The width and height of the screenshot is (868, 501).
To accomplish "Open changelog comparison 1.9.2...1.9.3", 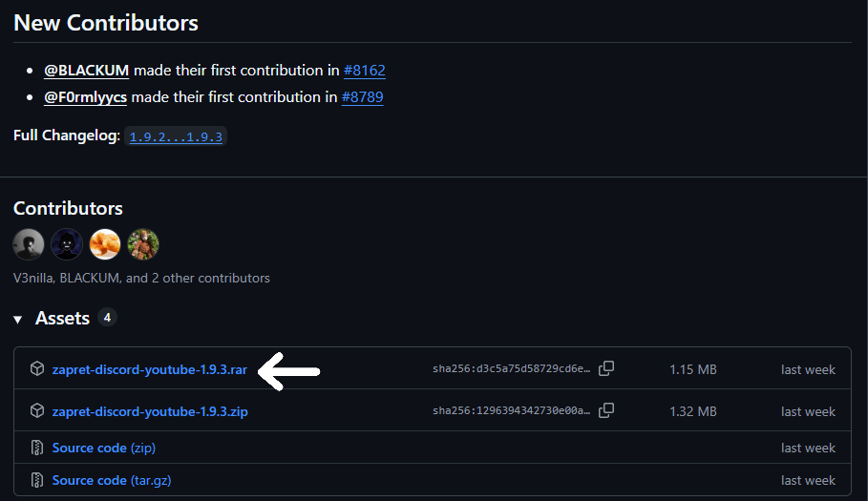I will (176, 136).
